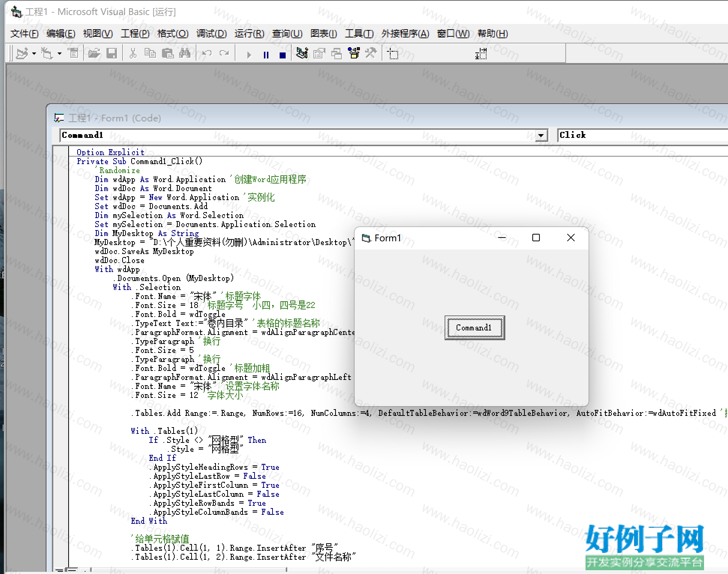Click the code window's title bar icon
Image resolution: width=728 pixels, height=574 pixels.
pos(59,118)
